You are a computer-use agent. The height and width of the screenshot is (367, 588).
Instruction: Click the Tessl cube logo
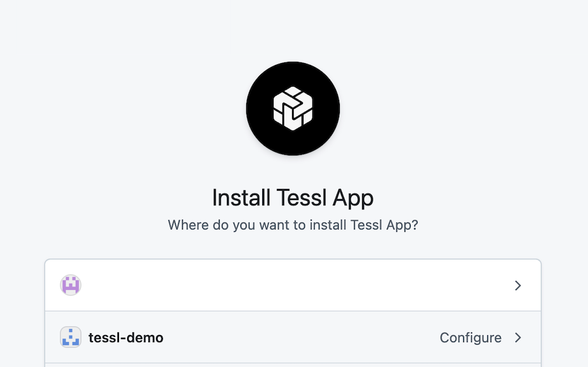click(293, 108)
